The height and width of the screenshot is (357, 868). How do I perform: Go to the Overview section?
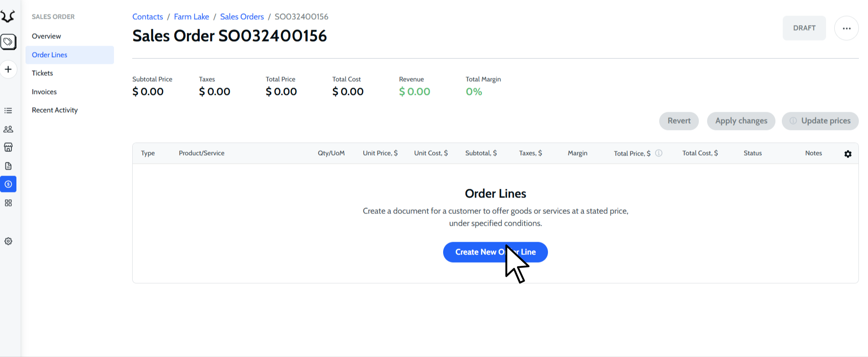pyautogui.click(x=46, y=36)
